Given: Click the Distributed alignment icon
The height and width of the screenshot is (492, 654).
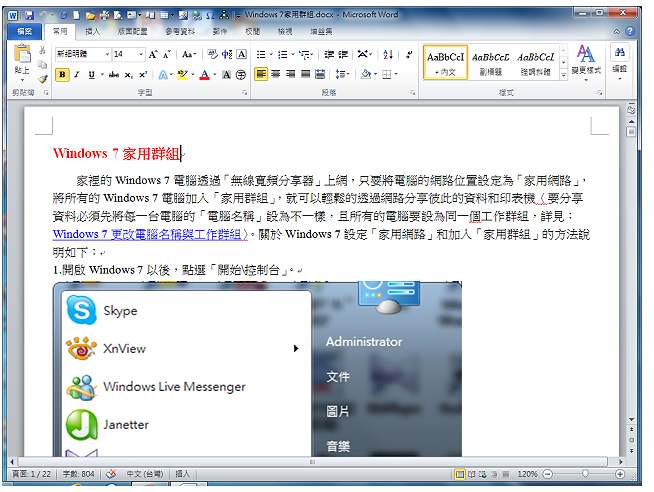Looking at the screenshot, I should tap(320, 75).
